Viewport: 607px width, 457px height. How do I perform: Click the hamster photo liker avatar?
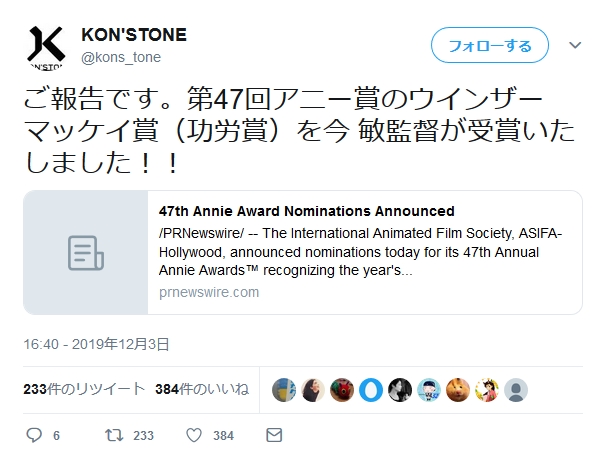click(458, 389)
